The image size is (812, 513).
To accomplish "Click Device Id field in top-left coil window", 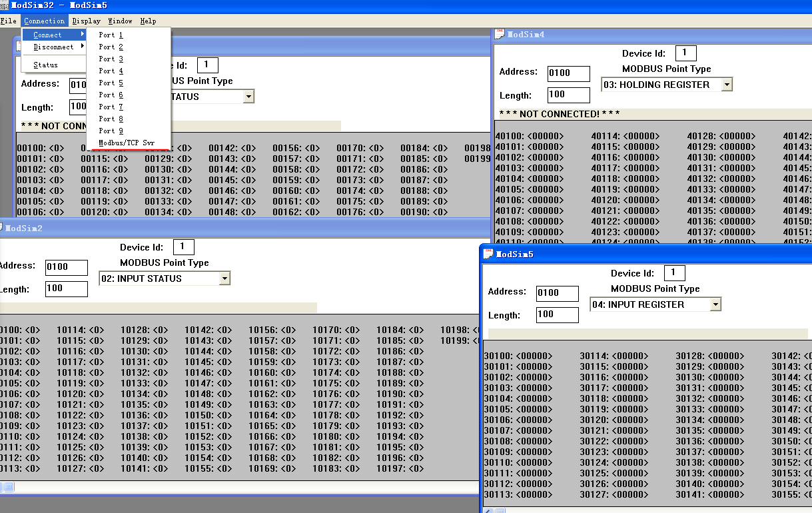I will click(207, 65).
